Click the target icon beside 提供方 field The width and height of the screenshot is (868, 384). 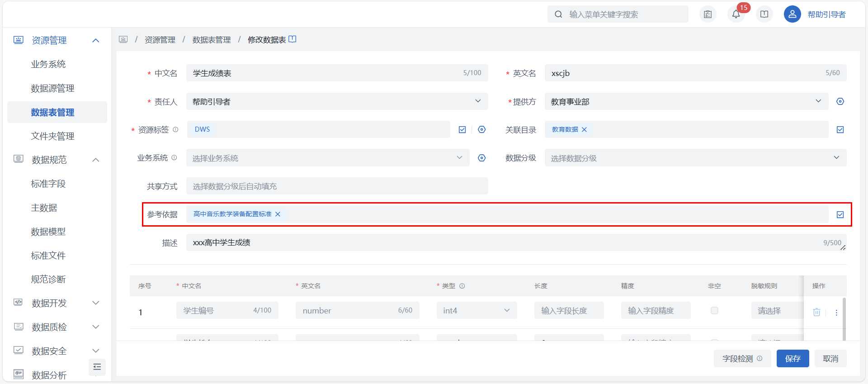tap(840, 101)
